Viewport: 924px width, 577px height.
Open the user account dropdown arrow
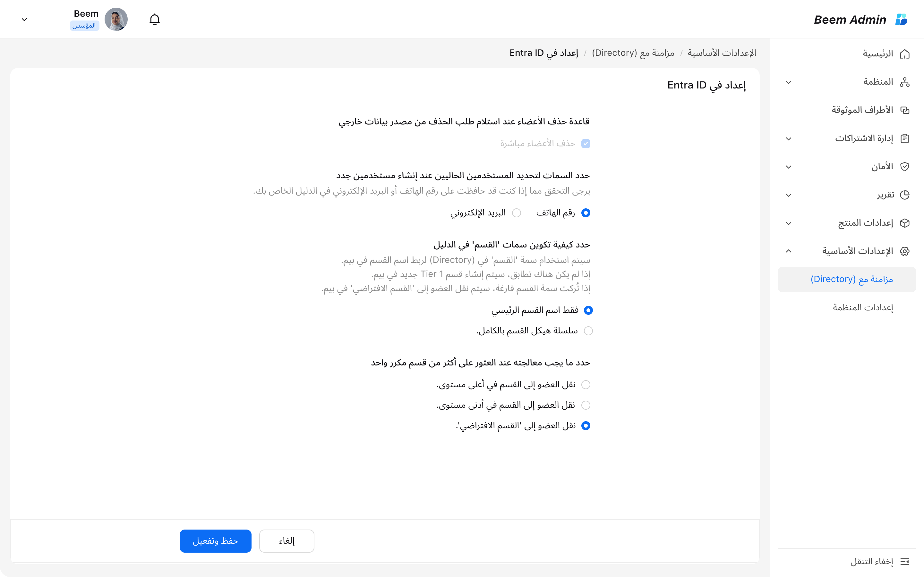[24, 20]
